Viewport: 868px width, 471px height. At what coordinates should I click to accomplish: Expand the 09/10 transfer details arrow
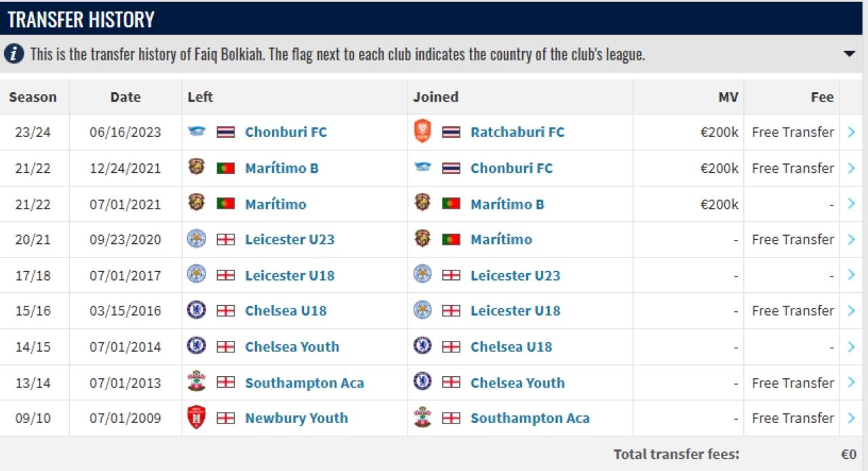(x=851, y=418)
